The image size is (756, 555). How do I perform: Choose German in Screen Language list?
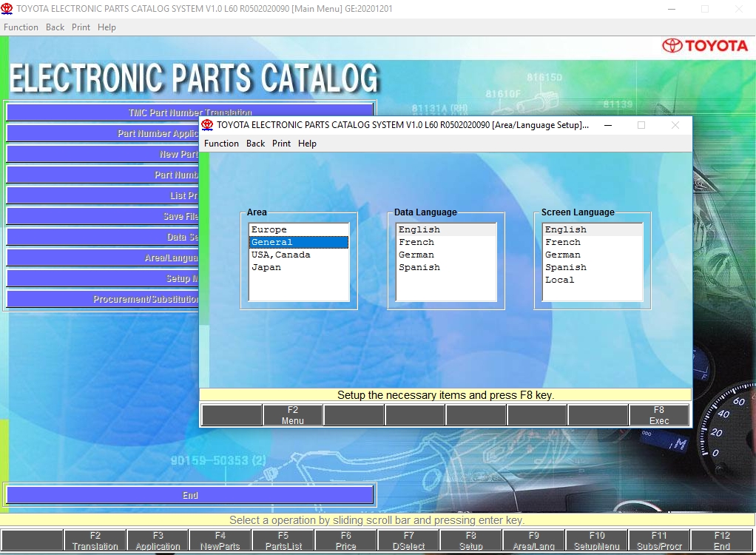coord(563,255)
